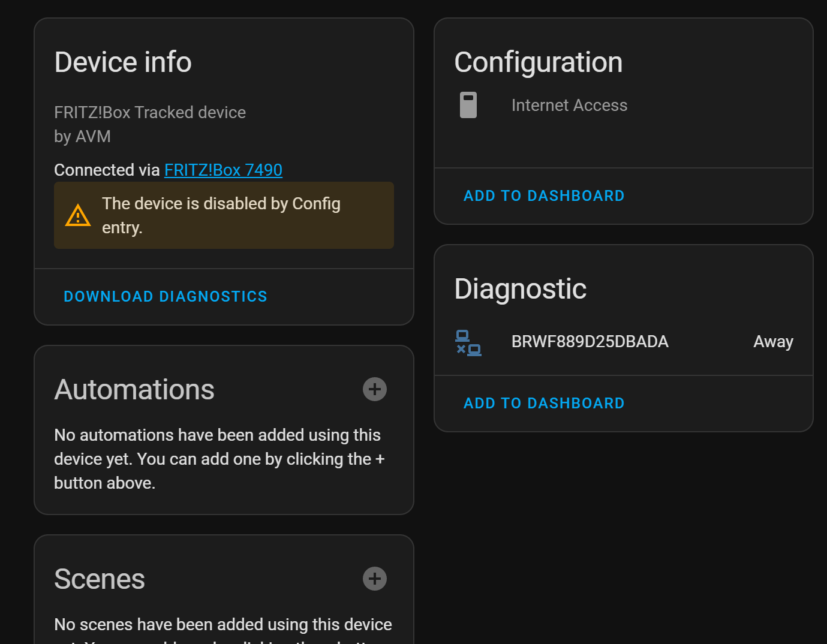Click the AVM manufacturer text
This screenshot has width=827, height=644.
83,136
